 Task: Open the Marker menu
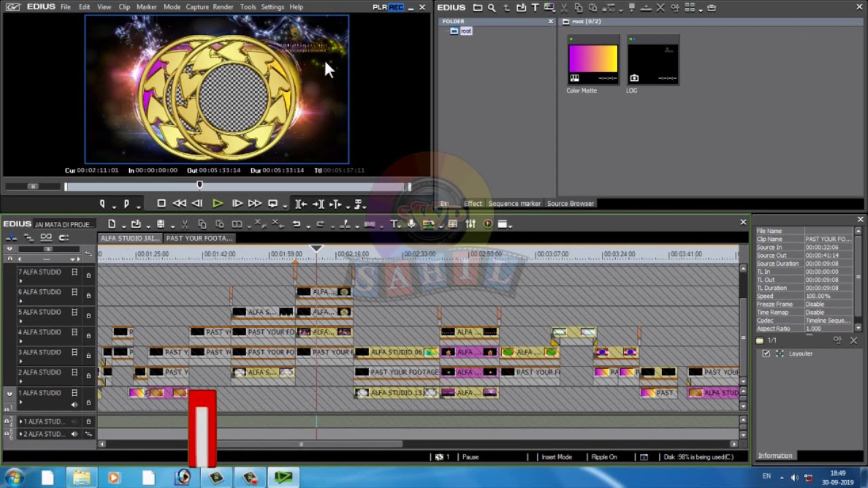coord(146,7)
